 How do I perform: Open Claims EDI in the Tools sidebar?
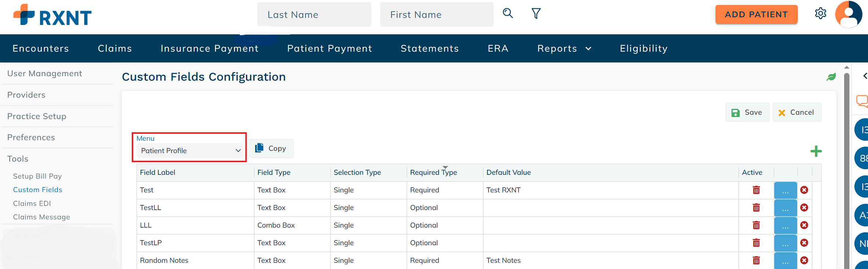coord(32,203)
